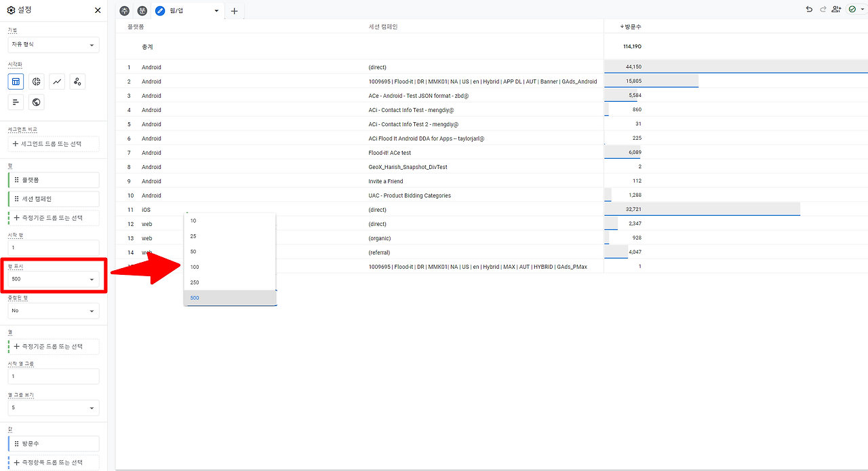Click the 32,721 value cell
Viewport: 868px width, 471px height.
point(633,210)
